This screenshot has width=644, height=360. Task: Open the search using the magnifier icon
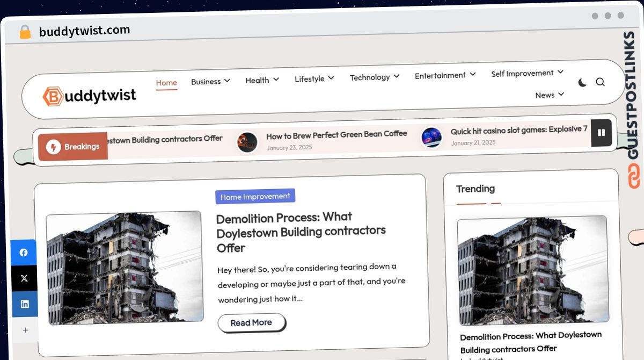(600, 82)
